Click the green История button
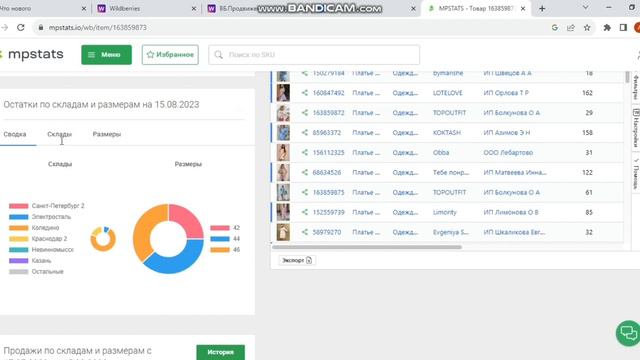Viewport: 640px width, 360px height. point(220,352)
